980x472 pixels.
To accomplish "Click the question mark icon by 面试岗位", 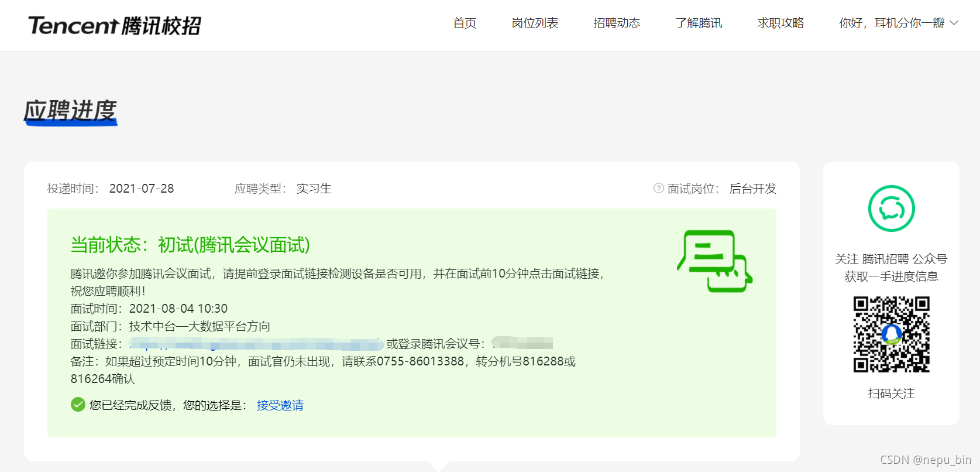I will click(659, 188).
